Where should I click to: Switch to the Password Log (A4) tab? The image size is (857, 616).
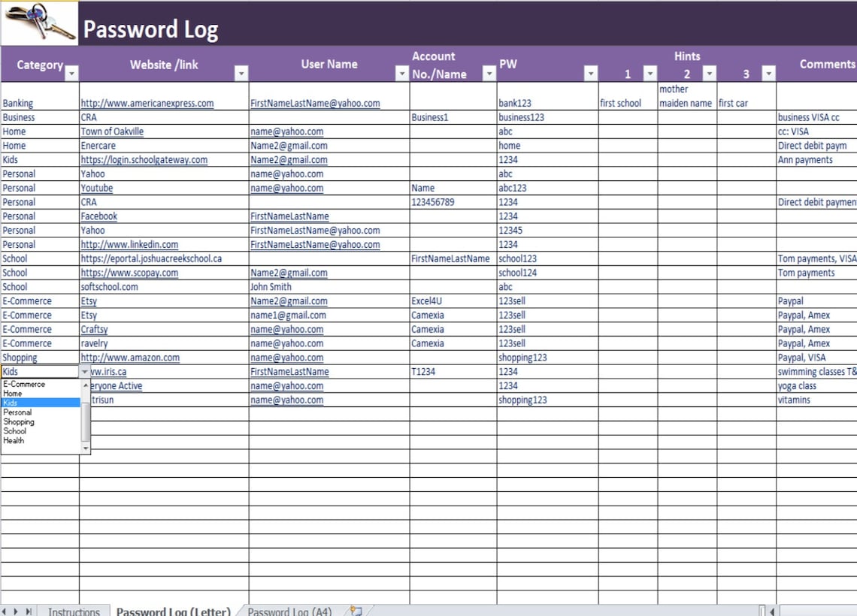pos(289,611)
